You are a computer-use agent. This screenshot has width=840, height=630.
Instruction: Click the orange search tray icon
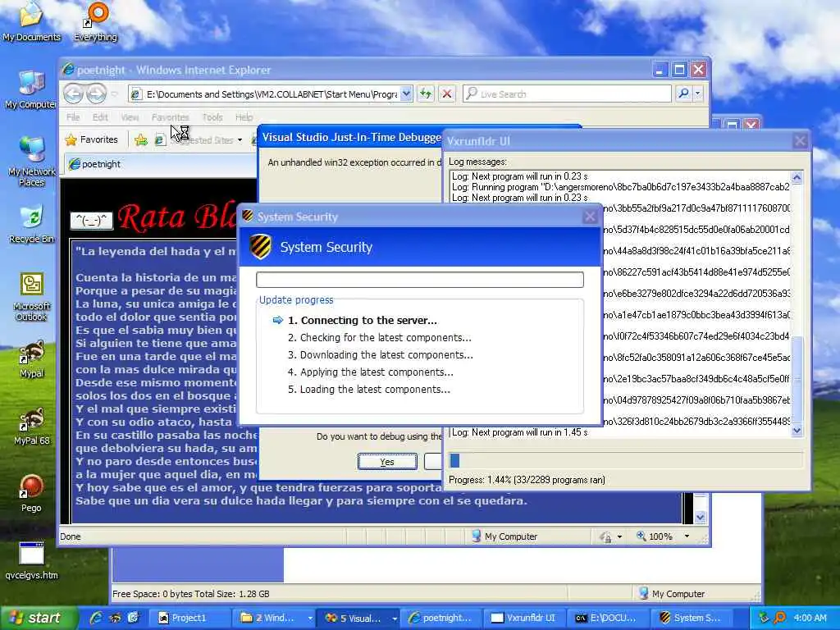click(x=781, y=618)
